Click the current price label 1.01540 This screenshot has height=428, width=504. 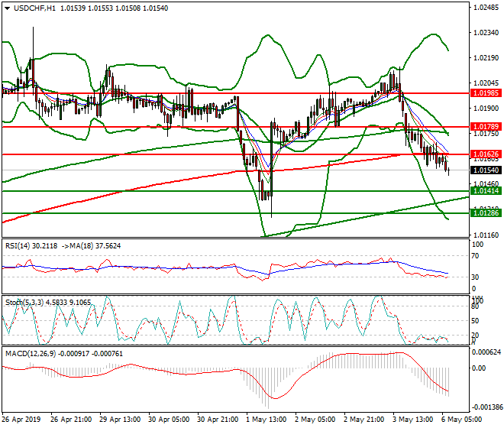pyautogui.click(x=486, y=170)
